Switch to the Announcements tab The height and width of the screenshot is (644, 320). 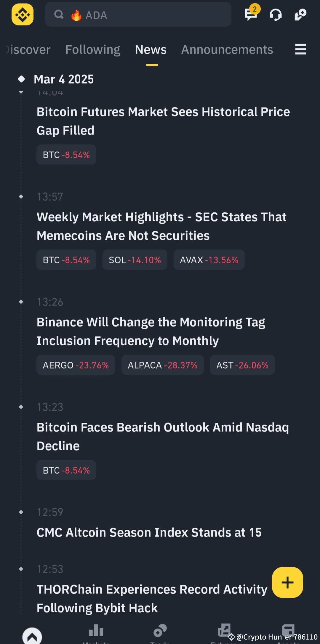[x=227, y=49]
